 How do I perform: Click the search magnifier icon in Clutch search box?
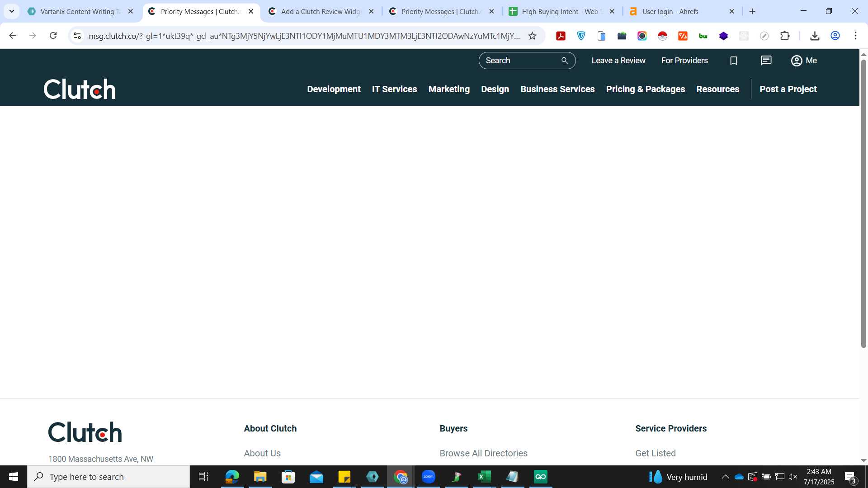coord(565,61)
